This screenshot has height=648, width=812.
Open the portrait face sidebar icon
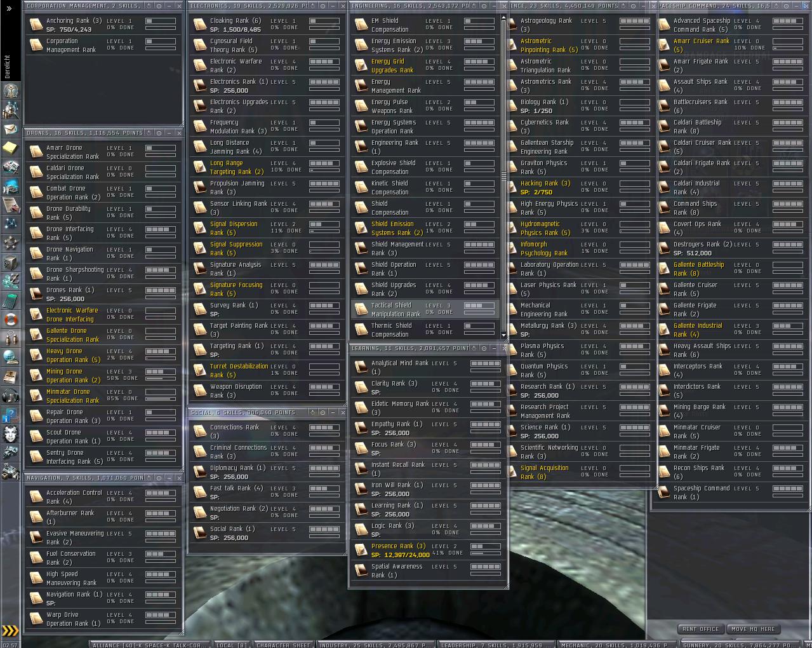pyautogui.click(x=10, y=434)
